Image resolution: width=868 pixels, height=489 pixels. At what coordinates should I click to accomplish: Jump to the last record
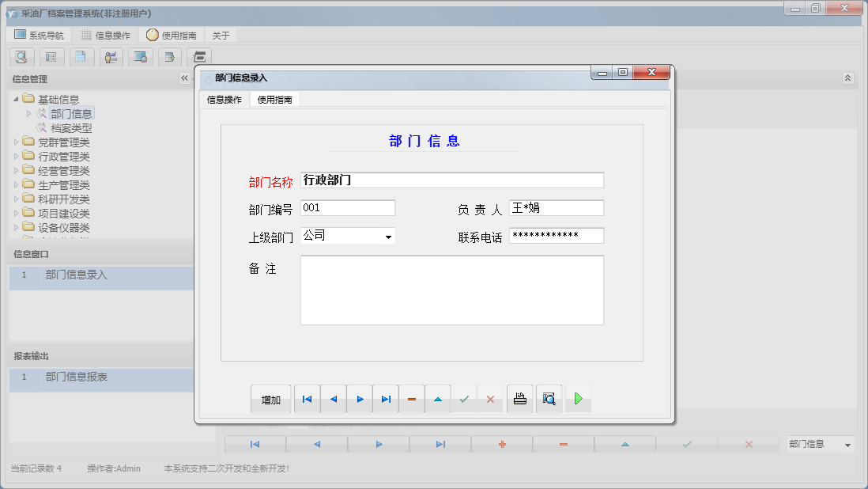click(386, 399)
